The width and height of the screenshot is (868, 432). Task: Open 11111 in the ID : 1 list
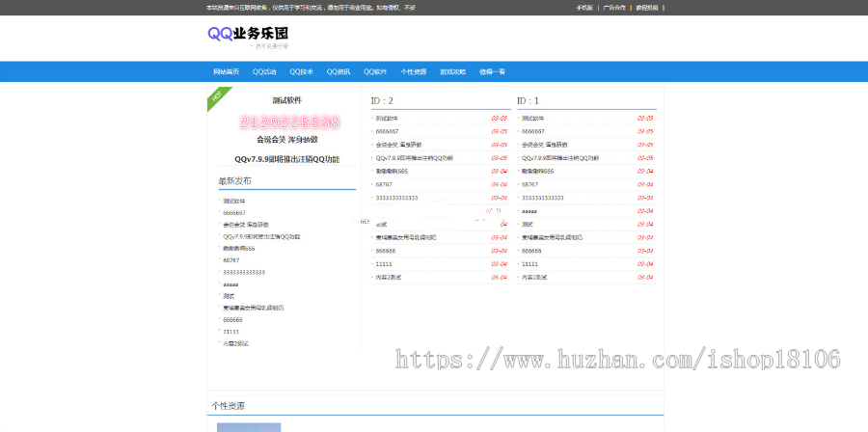(529, 264)
